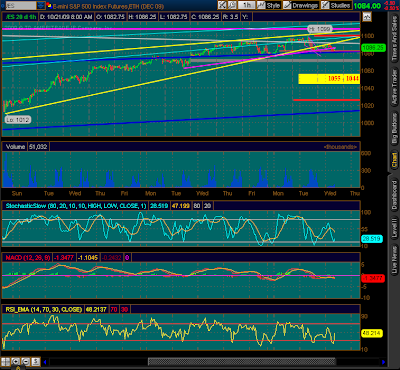
Task: Click the zoom out minus icon
Action: click(25, 362)
